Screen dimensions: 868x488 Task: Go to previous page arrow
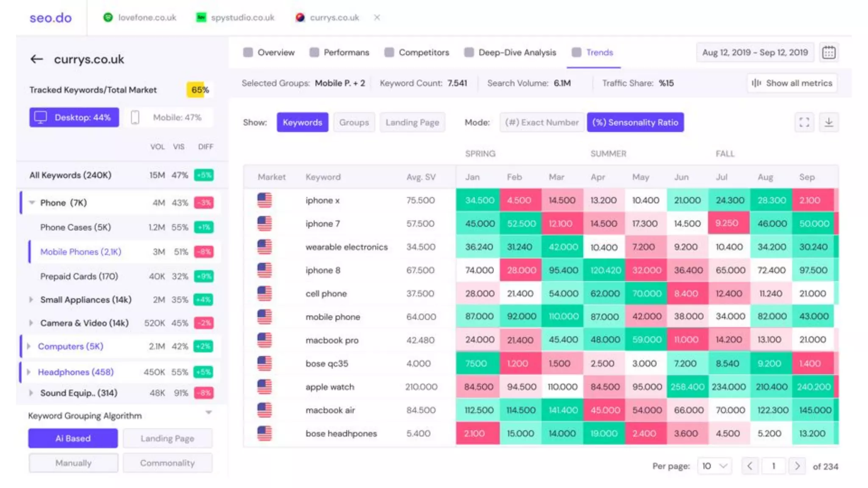coord(750,466)
